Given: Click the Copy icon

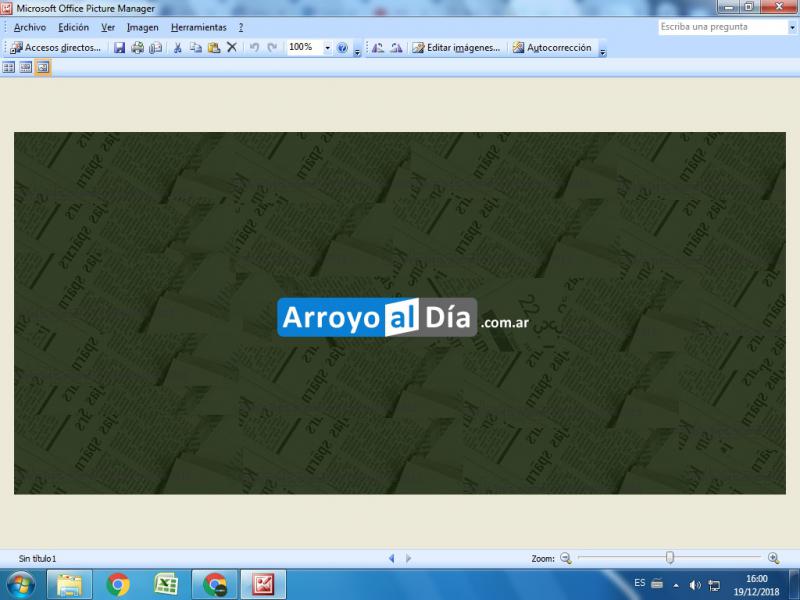Looking at the screenshot, I should 195,48.
